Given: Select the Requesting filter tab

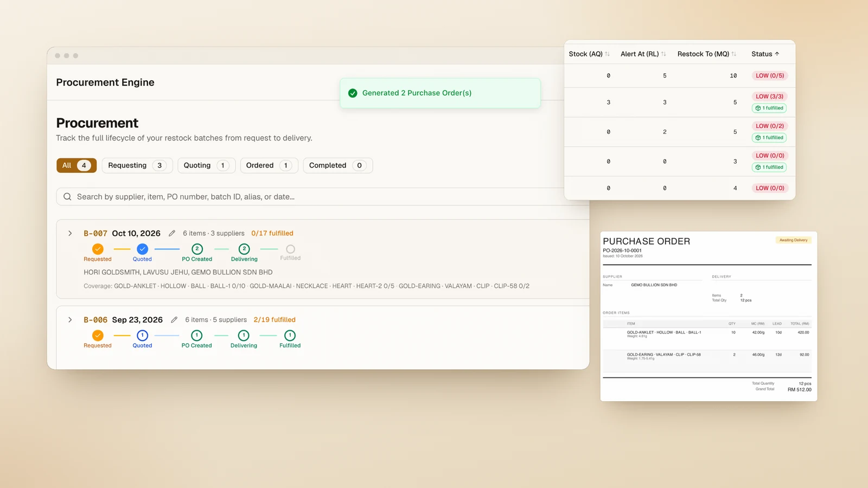Looking at the screenshot, I should click(137, 165).
